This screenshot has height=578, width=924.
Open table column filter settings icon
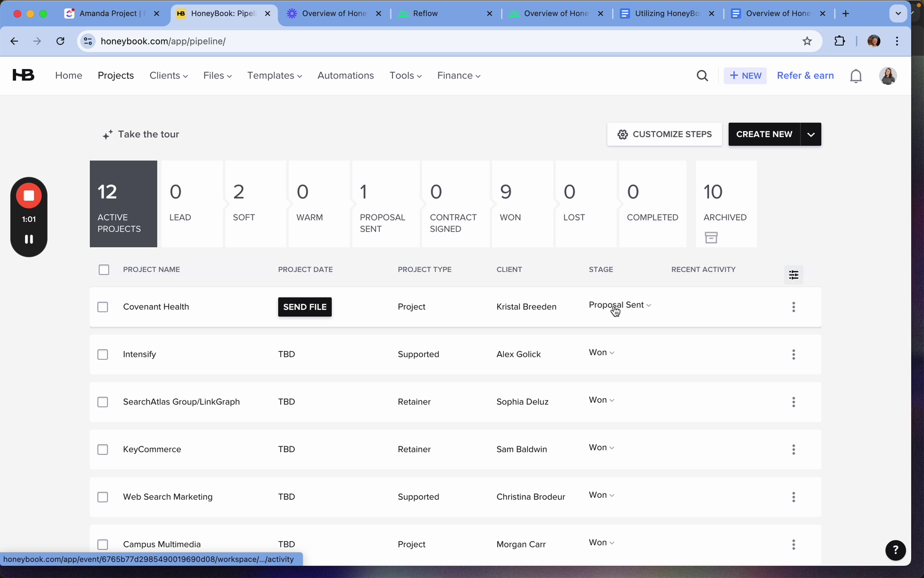[794, 275]
